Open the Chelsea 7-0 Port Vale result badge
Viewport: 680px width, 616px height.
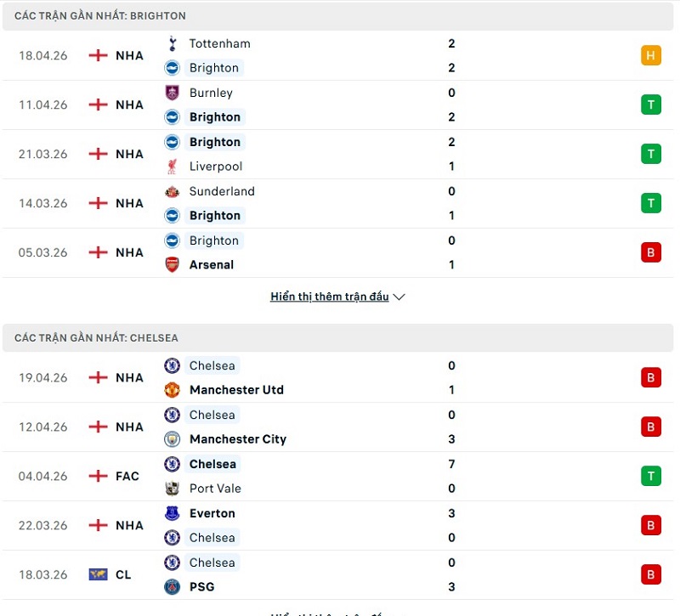coord(651,476)
